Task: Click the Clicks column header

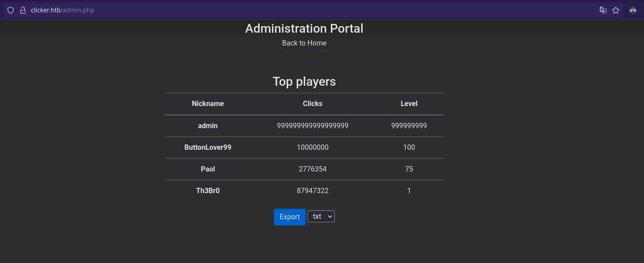Action: click(x=313, y=103)
